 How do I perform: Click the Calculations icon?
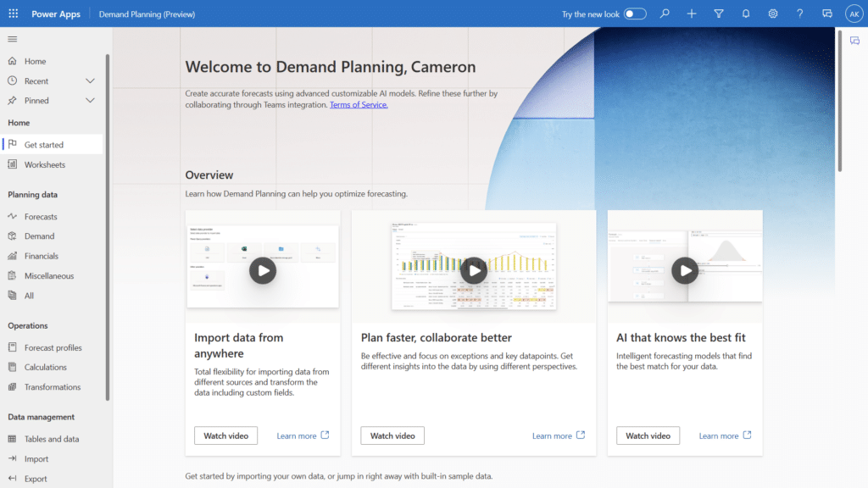click(x=12, y=367)
